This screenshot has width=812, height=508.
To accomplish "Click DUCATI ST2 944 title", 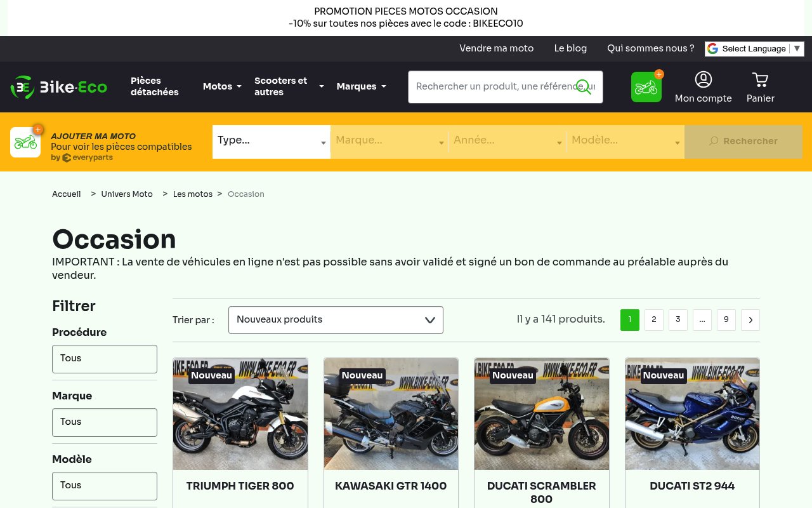I will [x=692, y=486].
